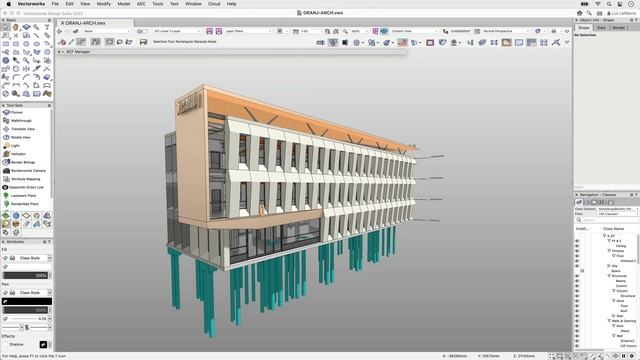Open the AEC menu
The height and width of the screenshot is (360, 640).
141,4
